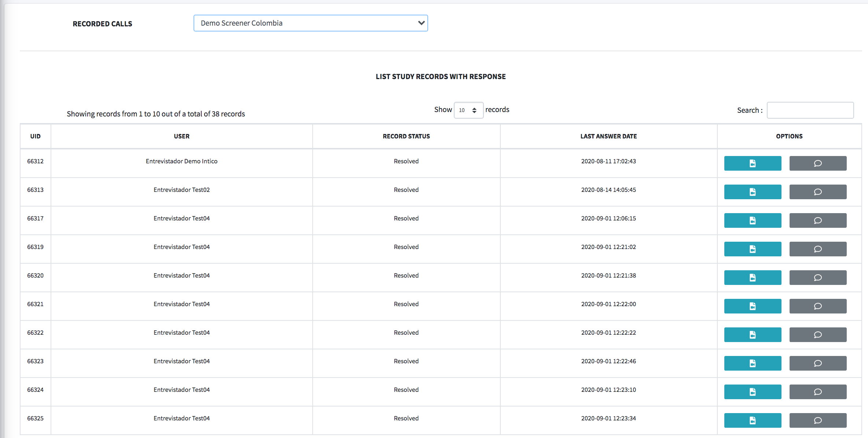Open recording file for record 66312
The image size is (868, 438).
[753, 163]
